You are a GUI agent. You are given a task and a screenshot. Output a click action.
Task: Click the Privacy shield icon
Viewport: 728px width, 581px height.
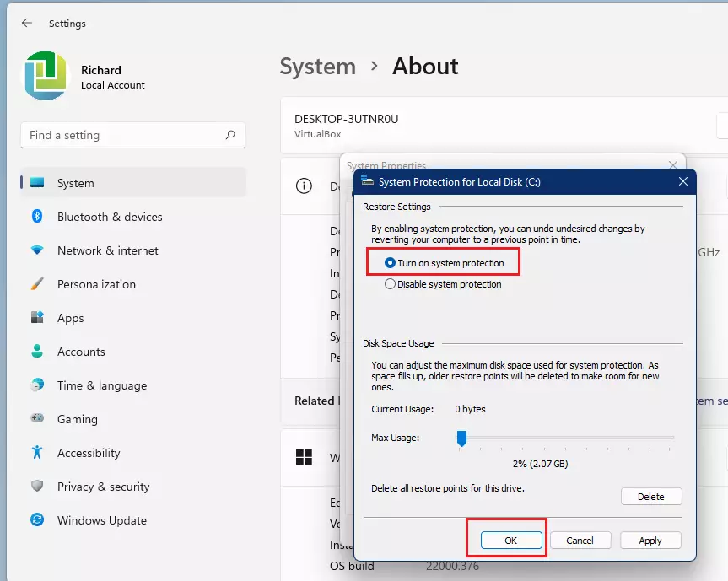click(x=37, y=486)
